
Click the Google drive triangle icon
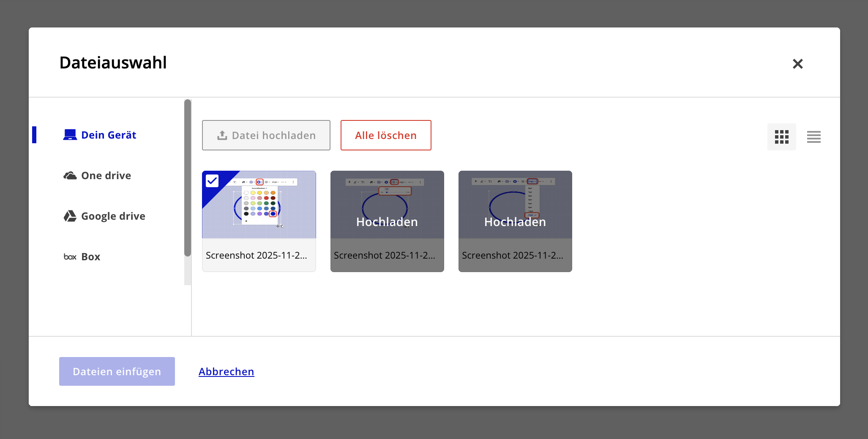pos(70,216)
